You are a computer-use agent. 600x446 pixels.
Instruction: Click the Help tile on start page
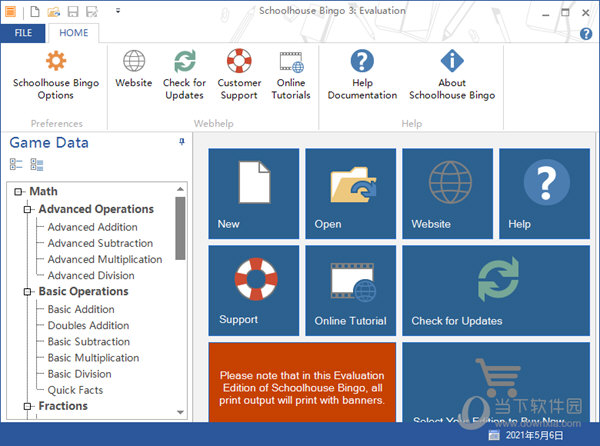point(545,194)
